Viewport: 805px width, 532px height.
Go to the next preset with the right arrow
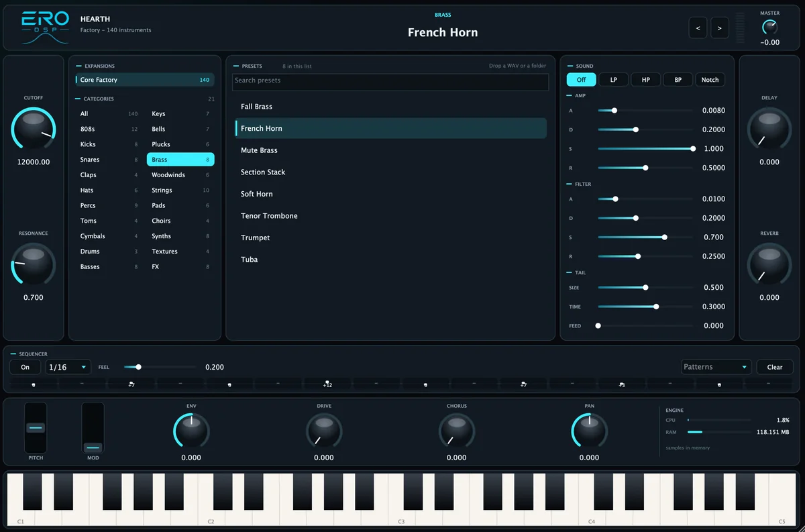[x=720, y=28]
